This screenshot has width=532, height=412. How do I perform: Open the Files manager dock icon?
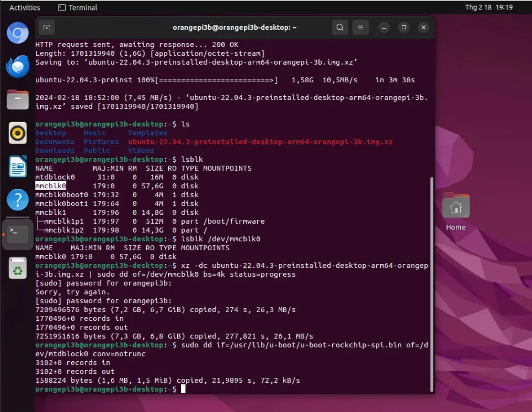(x=18, y=99)
